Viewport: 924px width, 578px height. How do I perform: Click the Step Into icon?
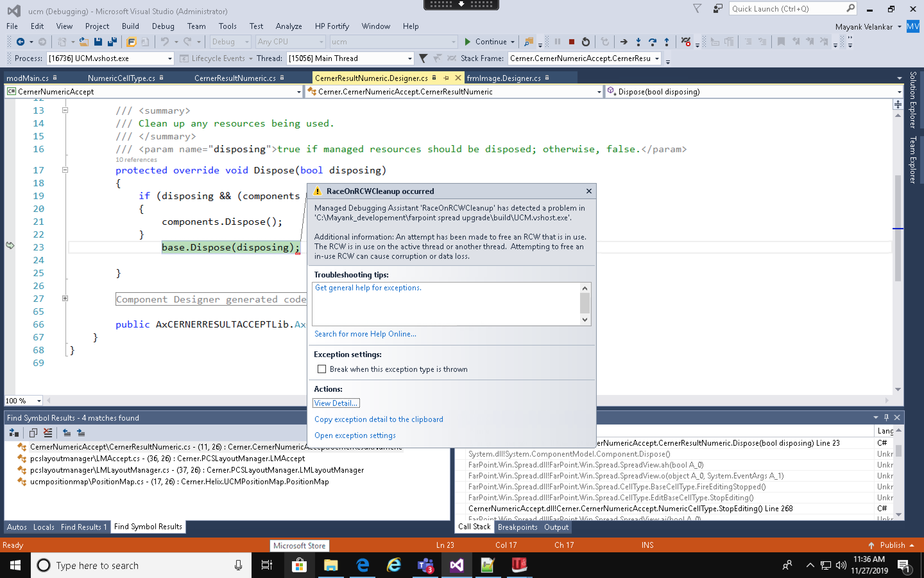click(638, 42)
